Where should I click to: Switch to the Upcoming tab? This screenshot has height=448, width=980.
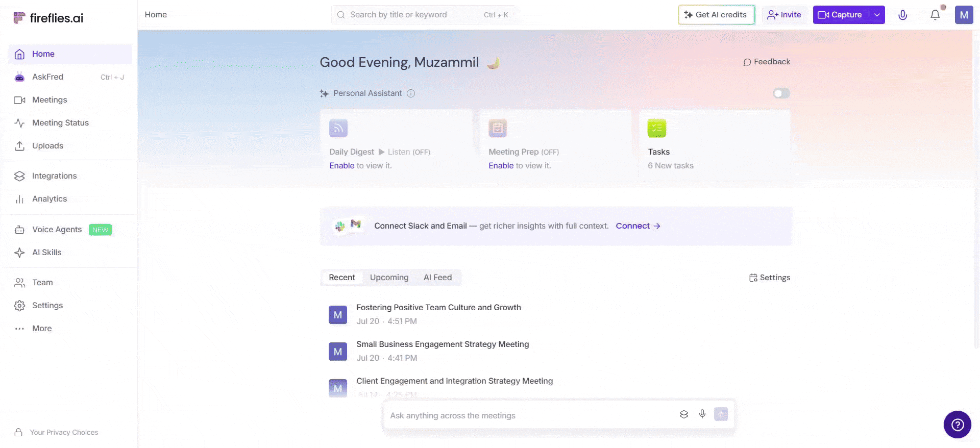tap(389, 278)
